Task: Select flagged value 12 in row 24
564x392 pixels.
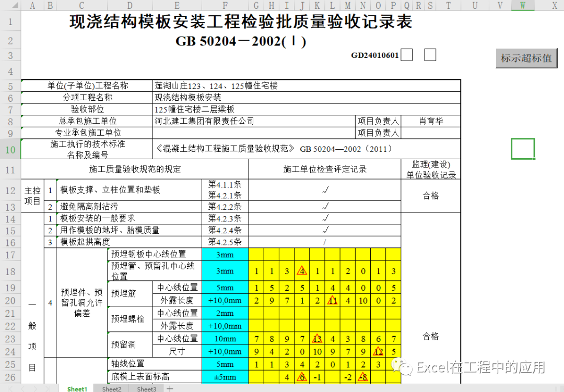Action: click(378, 351)
